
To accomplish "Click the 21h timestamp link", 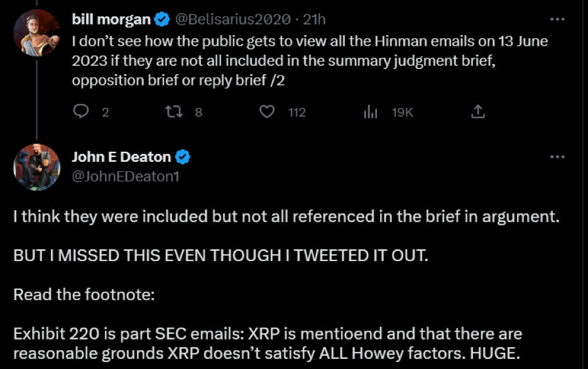I will coord(314,20).
